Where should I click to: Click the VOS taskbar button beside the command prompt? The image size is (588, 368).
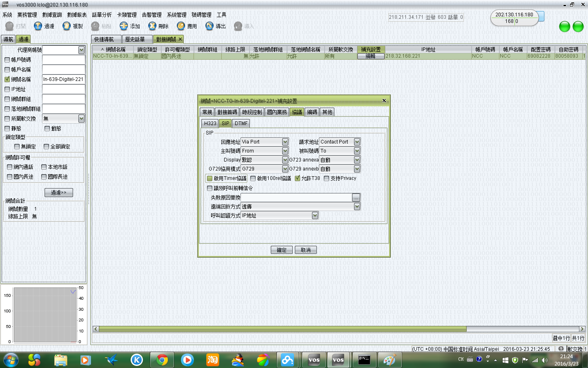click(x=339, y=360)
